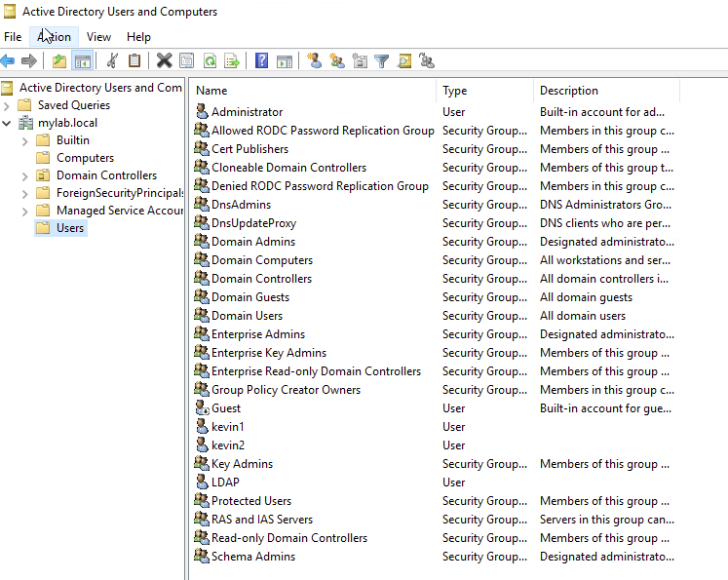Open the File menu
Viewport: 728px width, 580px height.
[13, 37]
